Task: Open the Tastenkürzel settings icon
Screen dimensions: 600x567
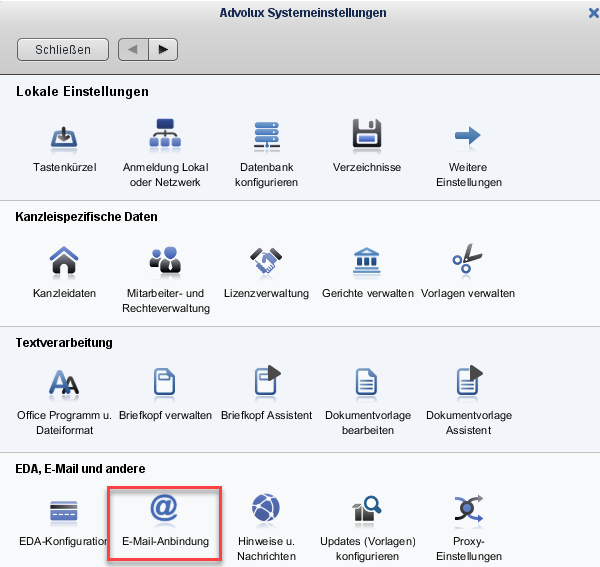Action: point(64,137)
